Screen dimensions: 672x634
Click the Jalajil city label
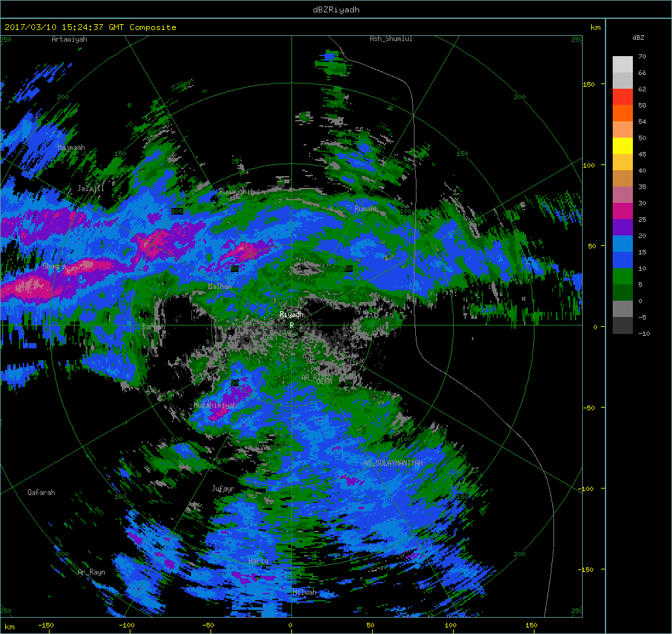tap(91, 189)
